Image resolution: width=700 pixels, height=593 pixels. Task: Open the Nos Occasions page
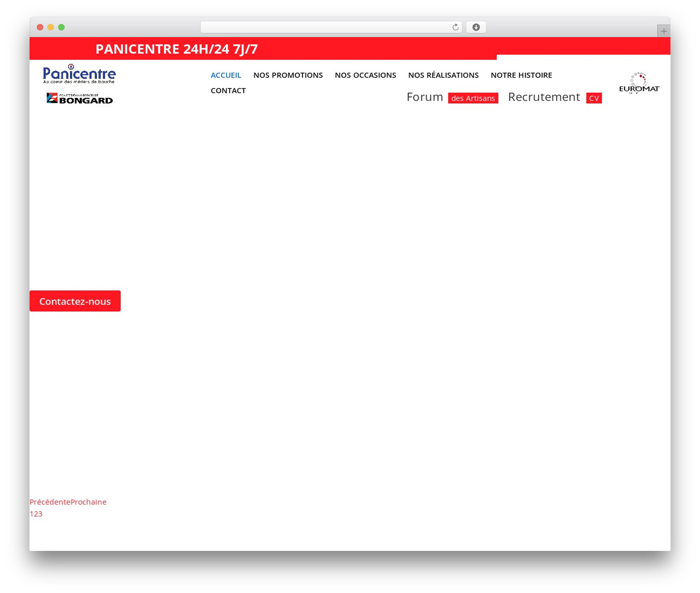(x=365, y=75)
